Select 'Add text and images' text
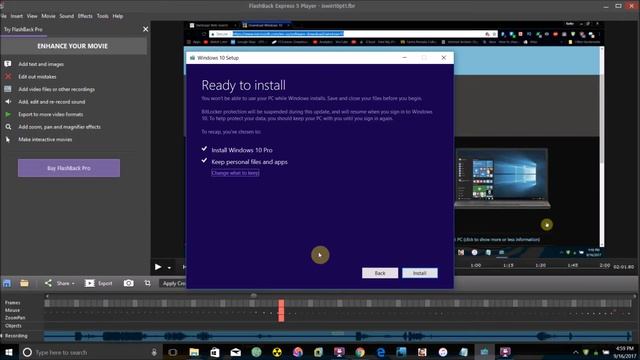The image size is (640, 360). point(41,64)
